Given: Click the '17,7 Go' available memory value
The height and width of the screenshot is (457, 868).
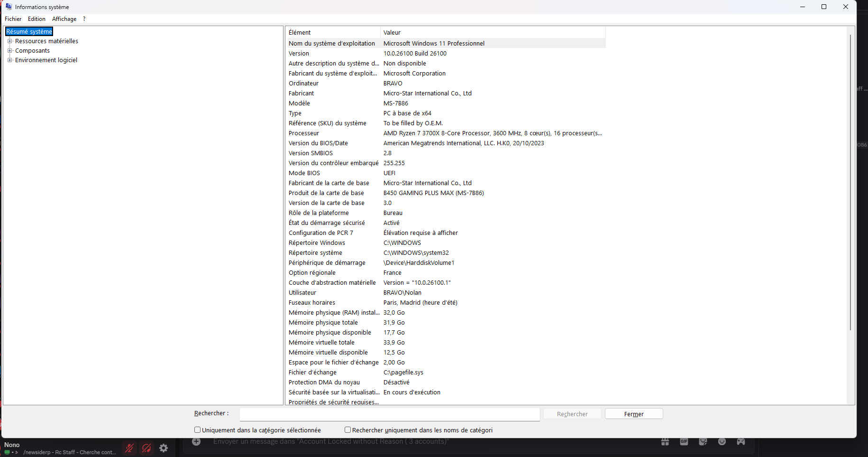Looking at the screenshot, I should [394, 332].
